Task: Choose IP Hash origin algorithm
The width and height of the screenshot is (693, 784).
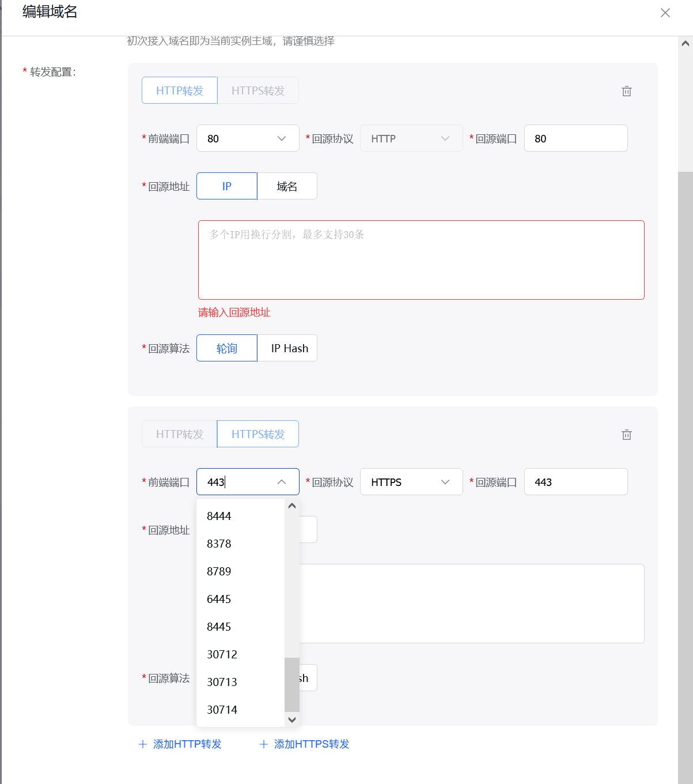Action: click(x=289, y=348)
